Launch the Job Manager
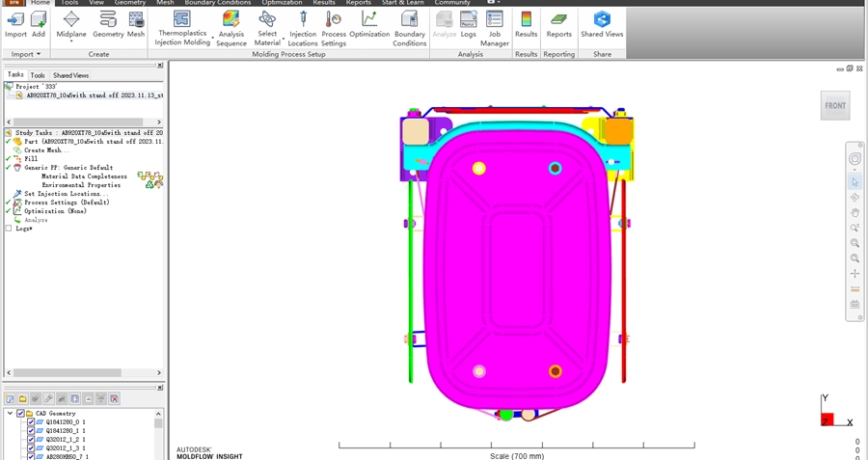This screenshot has height=460, width=868. (495, 29)
